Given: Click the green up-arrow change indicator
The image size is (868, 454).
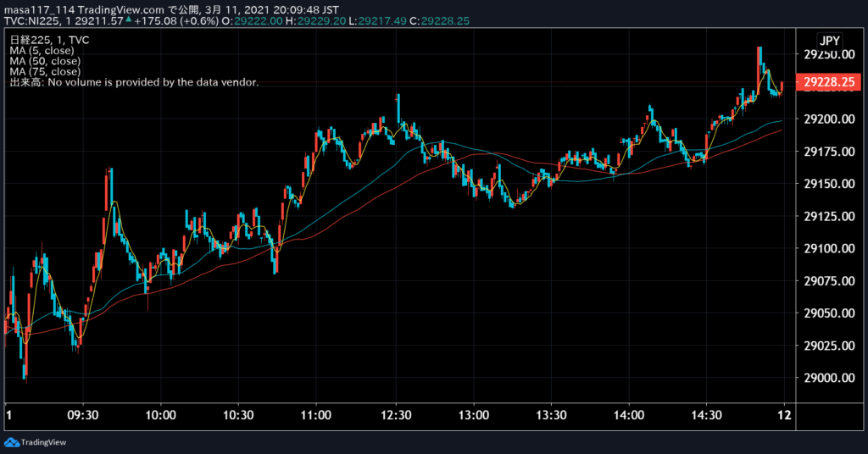Looking at the screenshot, I should click(129, 19).
